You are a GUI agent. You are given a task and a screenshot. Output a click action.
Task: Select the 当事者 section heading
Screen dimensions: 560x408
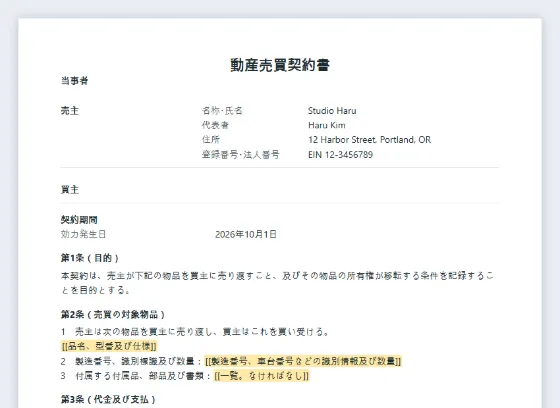tap(74, 81)
